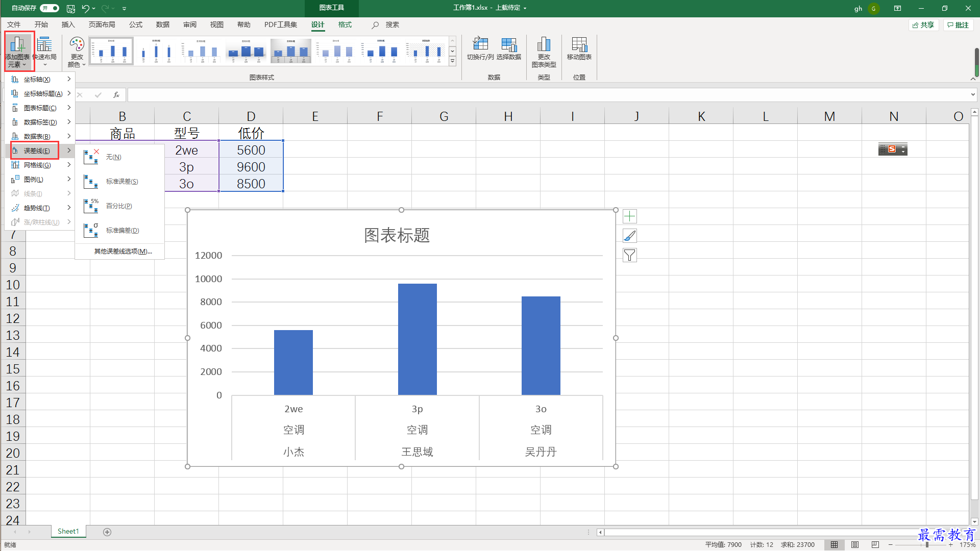
Task: Choose Standard Error error bars
Action: tap(119, 182)
